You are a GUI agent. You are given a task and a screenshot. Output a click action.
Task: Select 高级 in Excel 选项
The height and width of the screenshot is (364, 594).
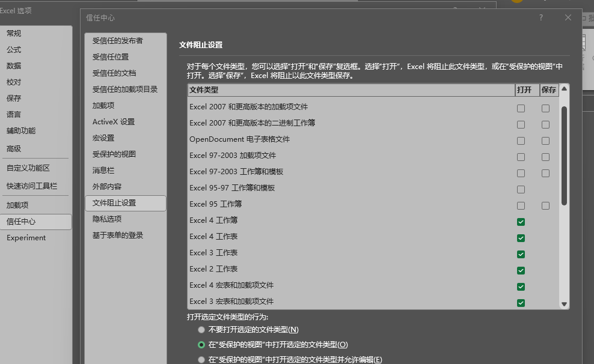pos(35,149)
